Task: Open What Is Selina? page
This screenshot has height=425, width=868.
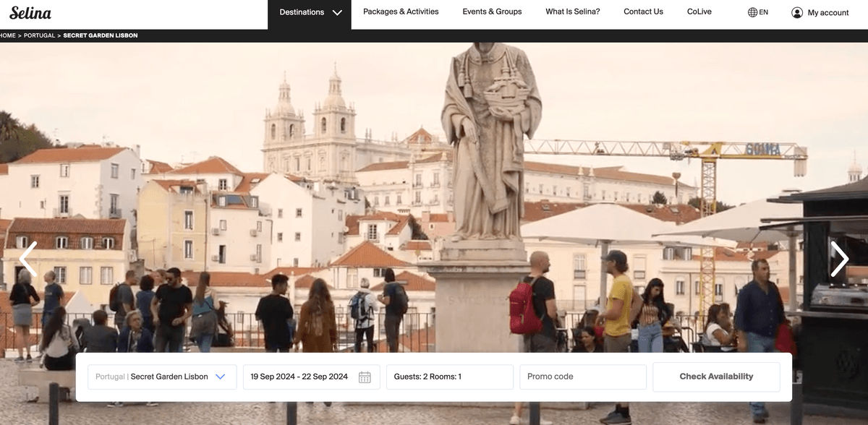Action: point(573,12)
